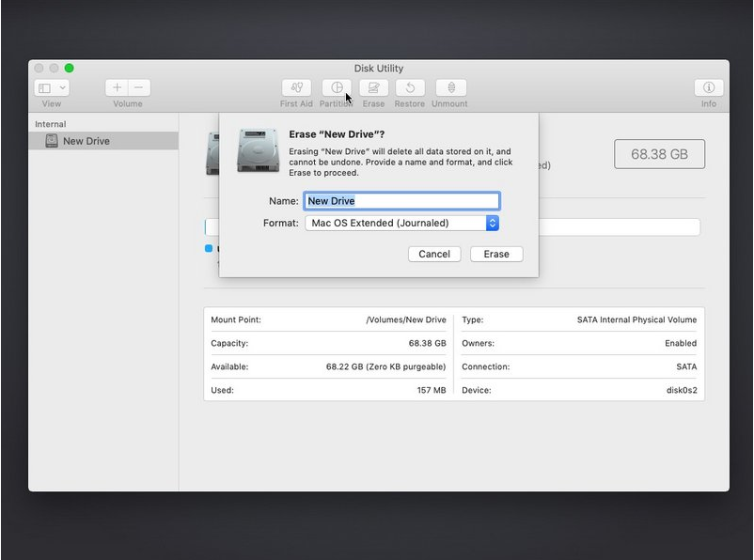Open the Format dropdown in Erase dialog
Screen dimensions: 754x560
(401, 223)
